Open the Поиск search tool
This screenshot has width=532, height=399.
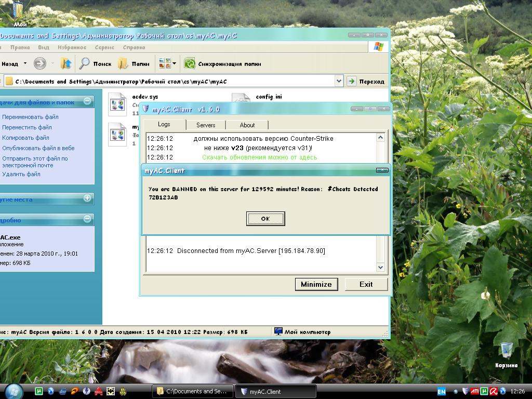(96, 63)
